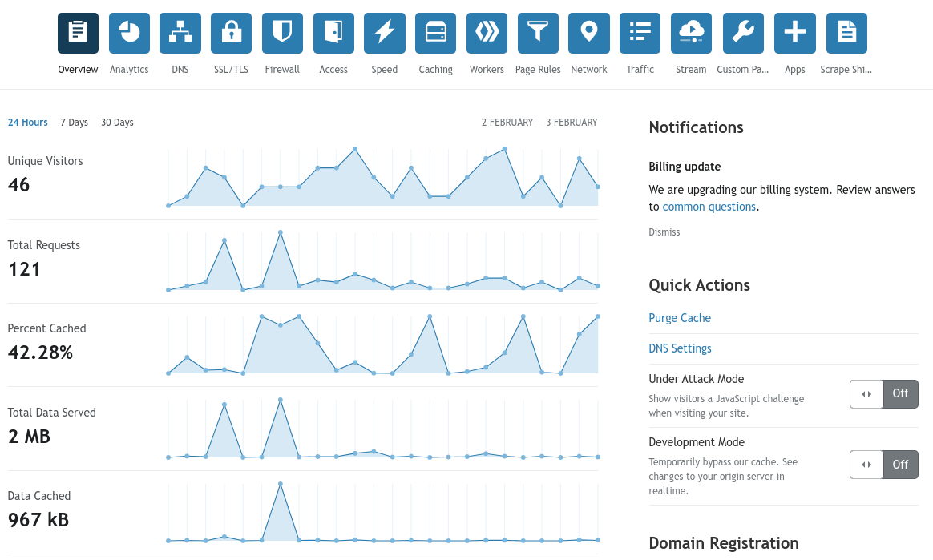933x560 pixels.
Task: Click the date range 2 FEBRUARY — 3 FEBRUARY
Action: click(539, 123)
